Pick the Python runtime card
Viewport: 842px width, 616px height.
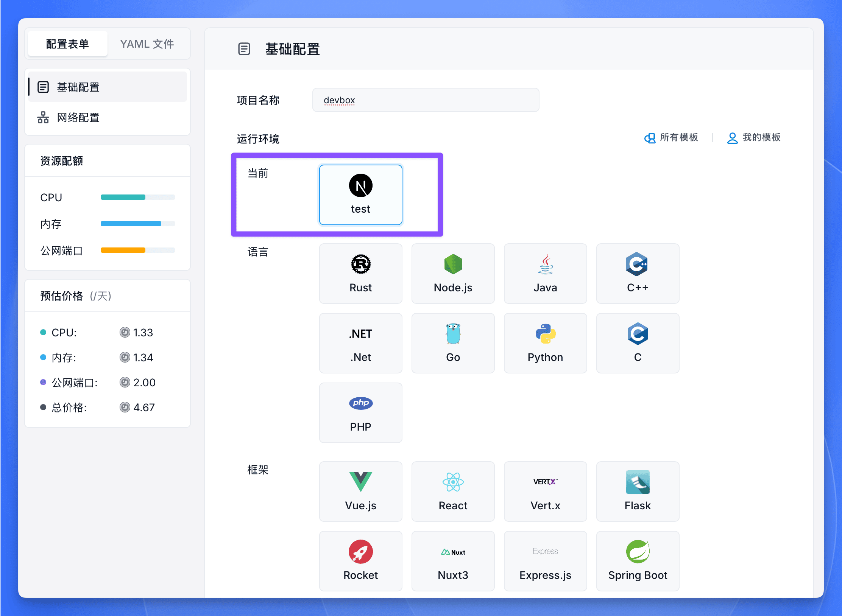(x=545, y=343)
